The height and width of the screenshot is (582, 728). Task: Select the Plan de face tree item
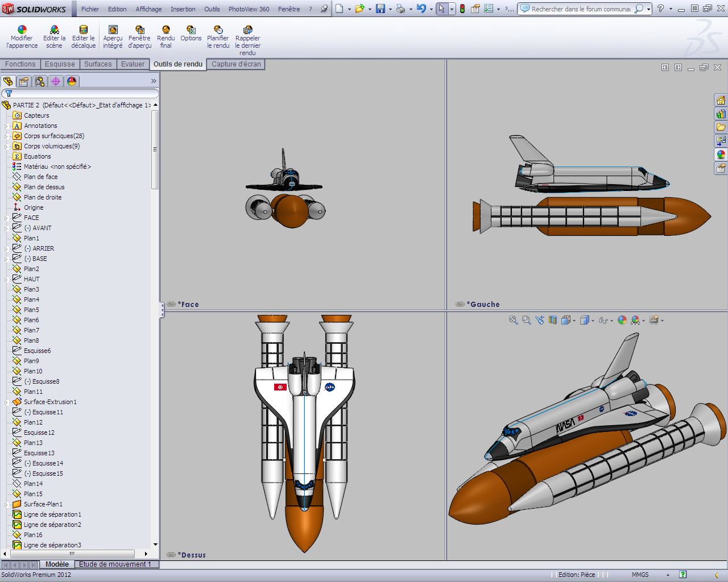(x=40, y=177)
